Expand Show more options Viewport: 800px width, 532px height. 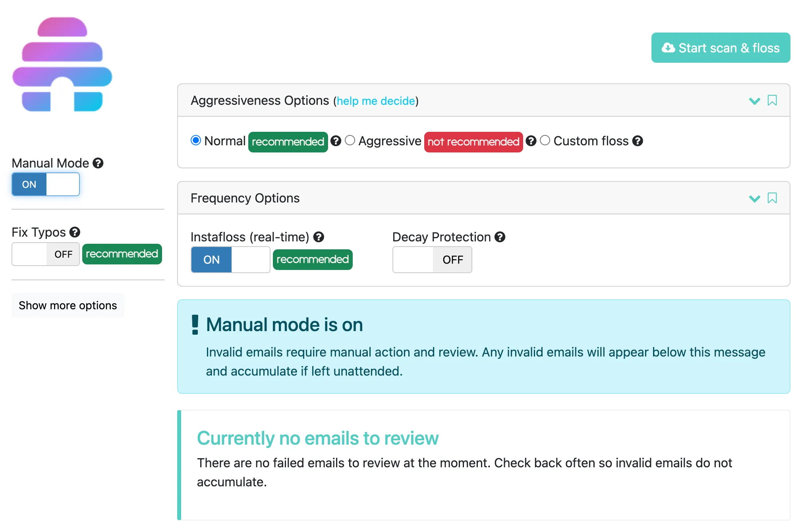tap(68, 305)
